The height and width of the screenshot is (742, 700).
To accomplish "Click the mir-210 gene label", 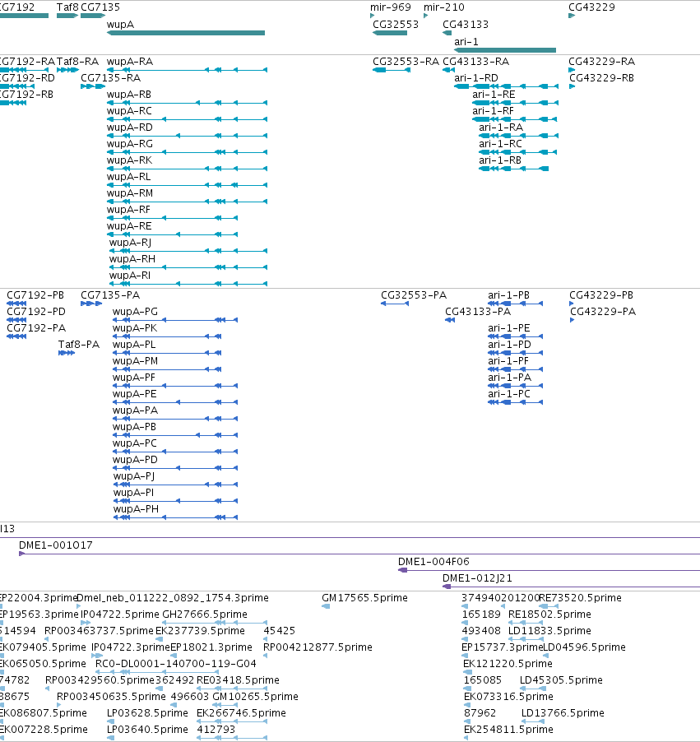I will pyautogui.click(x=444, y=7).
